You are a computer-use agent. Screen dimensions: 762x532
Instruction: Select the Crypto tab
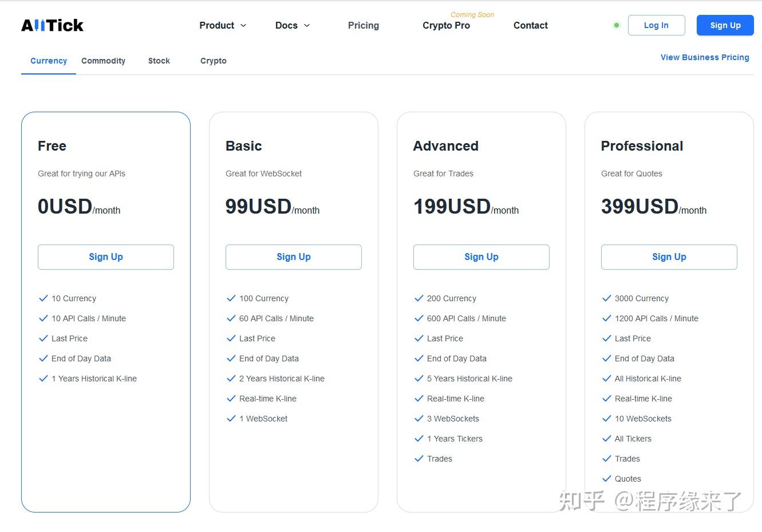[x=213, y=61]
